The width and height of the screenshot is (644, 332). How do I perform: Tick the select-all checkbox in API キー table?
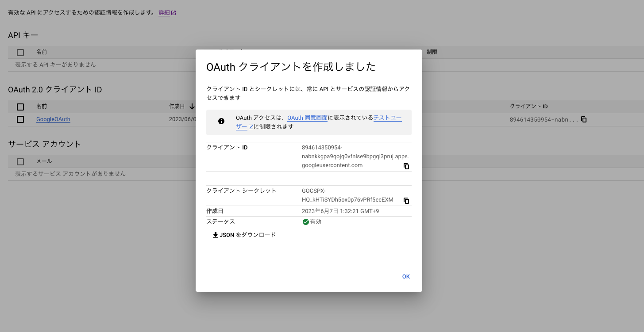click(20, 52)
